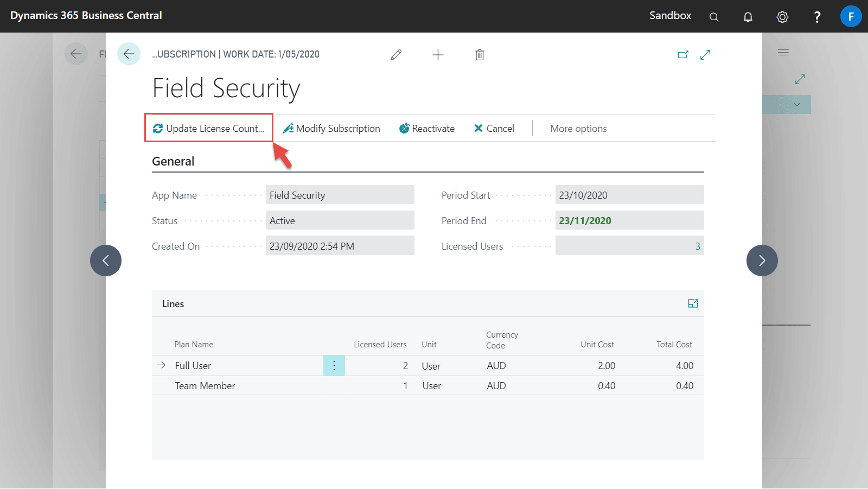Click Team Member unit cost 0.40
The image size is (868, 489).
click(x=607, y=386)
